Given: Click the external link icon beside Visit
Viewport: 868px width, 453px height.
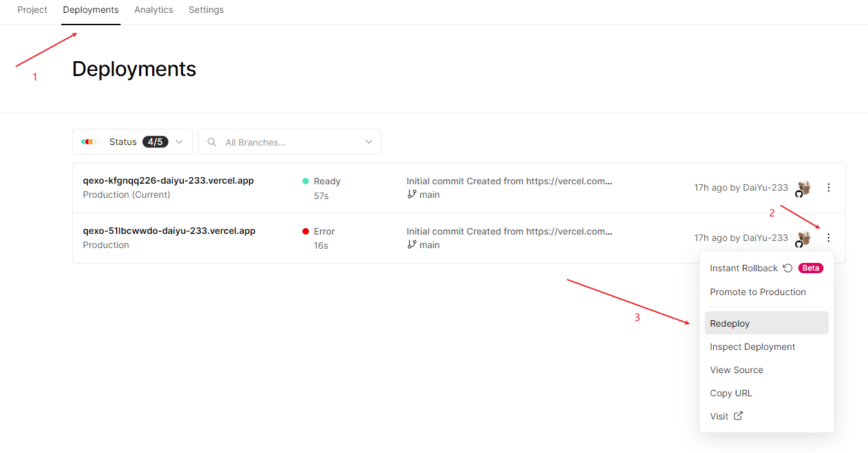Looking at the screenshot, I should 738,416.
